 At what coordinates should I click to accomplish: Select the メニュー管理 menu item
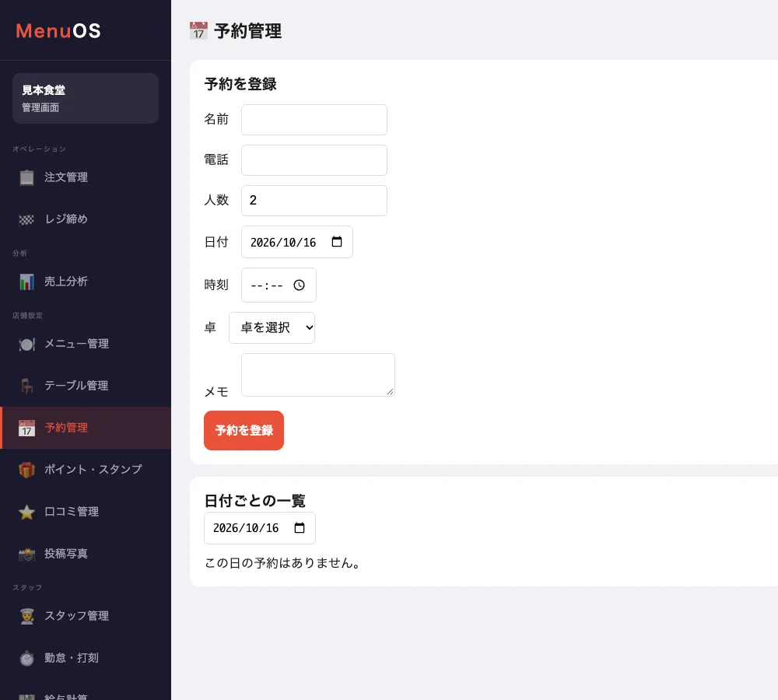click(86, 344)
